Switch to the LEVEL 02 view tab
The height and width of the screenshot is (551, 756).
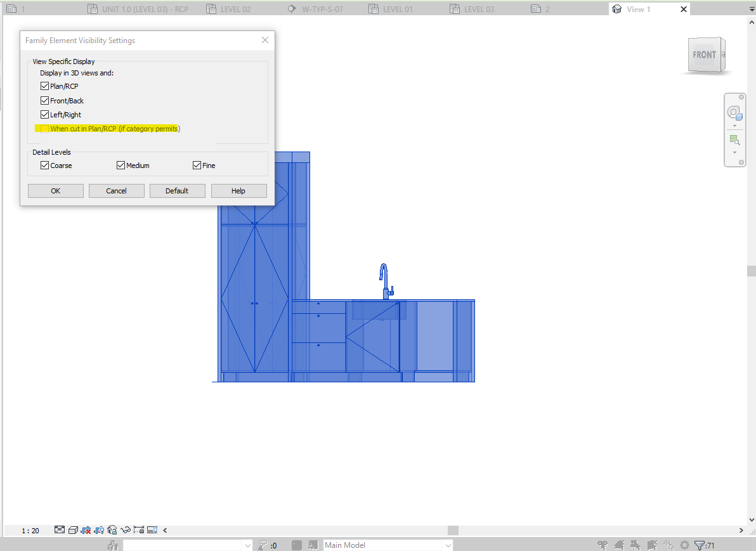coord(236,8)
